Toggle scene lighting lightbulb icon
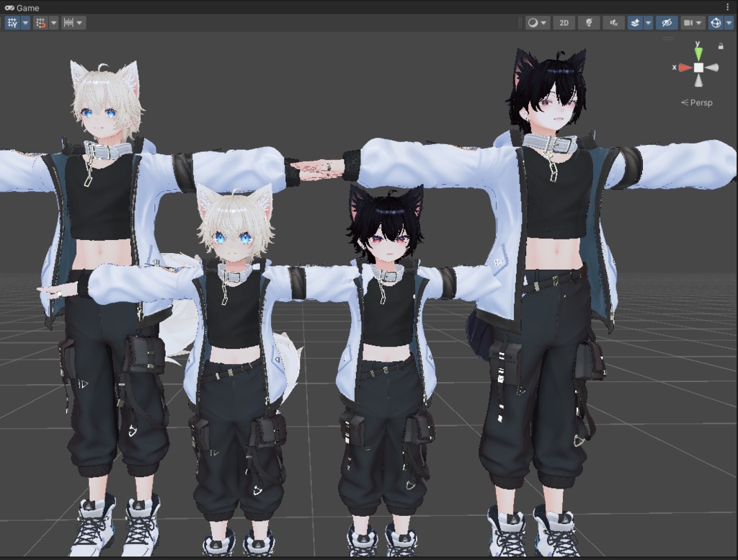The width and height of the screenshot is (738, 560). click(589, 22)
